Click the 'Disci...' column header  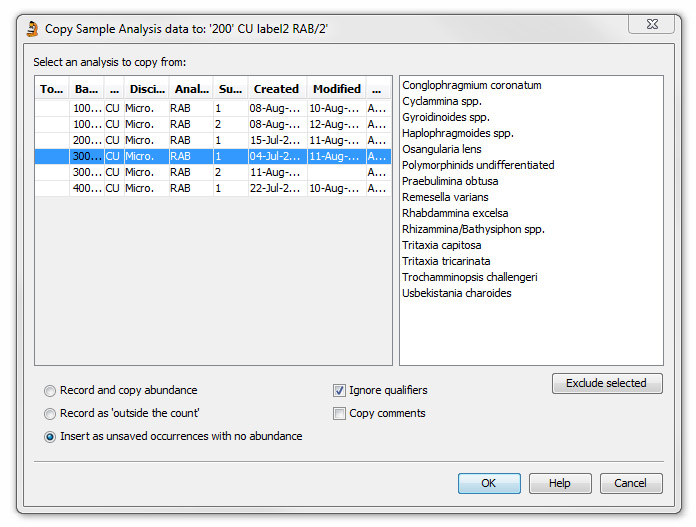pyautogui.click(x=147, y=89)
